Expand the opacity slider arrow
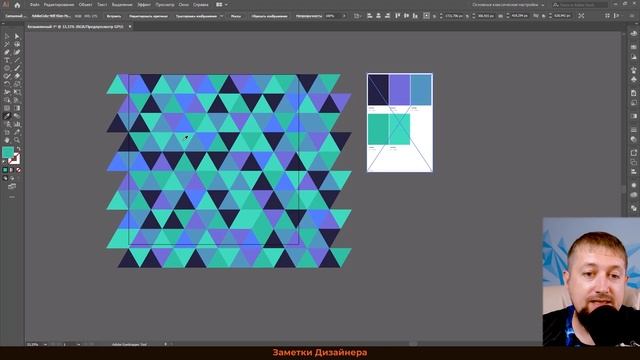Image resolution: width=640 pixels, height=360 pixels. [x=344, y=16]
